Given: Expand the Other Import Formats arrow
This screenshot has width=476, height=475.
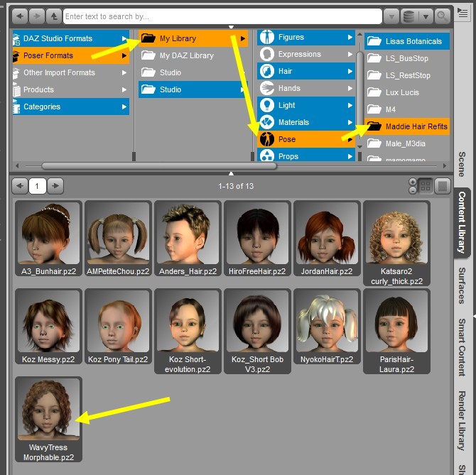Looking at the screenshot, I should pos(124,72).
